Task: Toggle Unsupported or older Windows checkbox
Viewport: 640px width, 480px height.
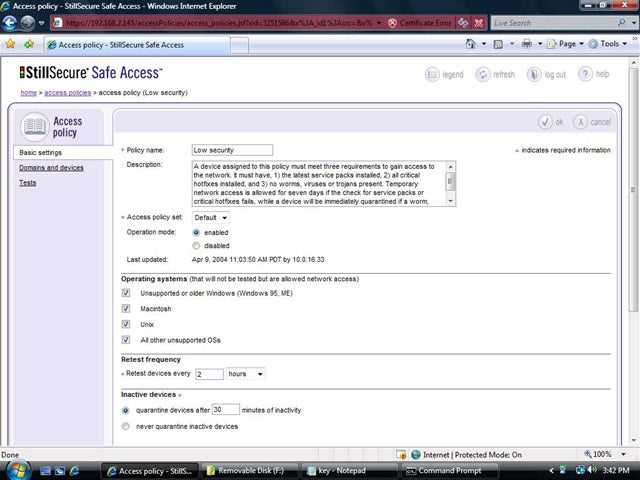Action: [x=126, y=293]
